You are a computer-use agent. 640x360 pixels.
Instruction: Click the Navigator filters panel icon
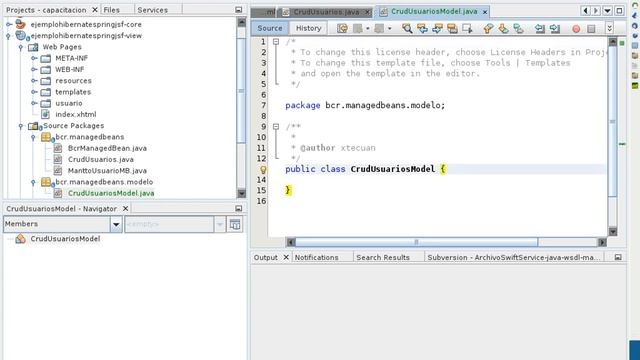235,224
